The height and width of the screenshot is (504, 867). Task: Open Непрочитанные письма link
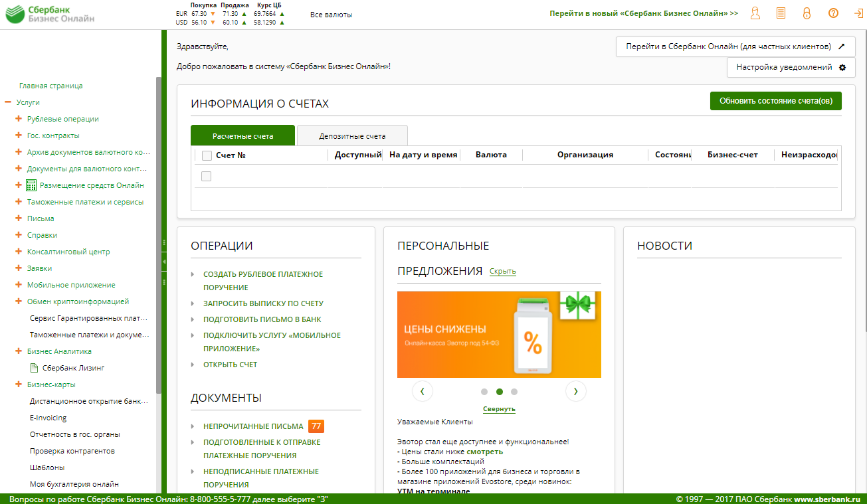coord(253,426)
